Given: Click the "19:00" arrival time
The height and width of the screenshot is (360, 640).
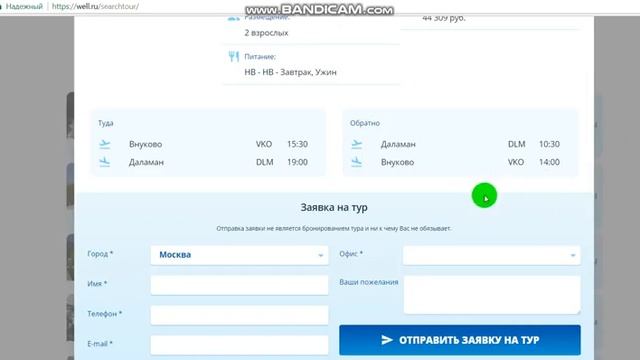Looking at the screenshot, I should coord(297,162).
